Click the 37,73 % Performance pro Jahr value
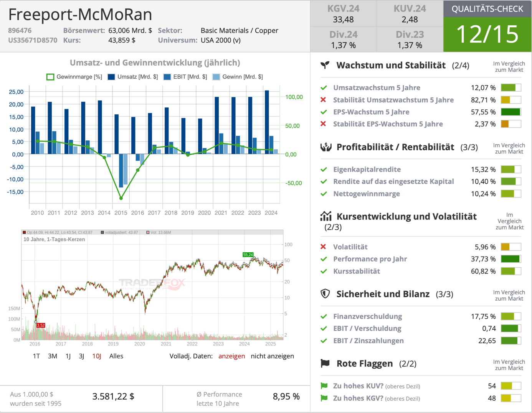532x413 pixels. (x=483, y=259)
